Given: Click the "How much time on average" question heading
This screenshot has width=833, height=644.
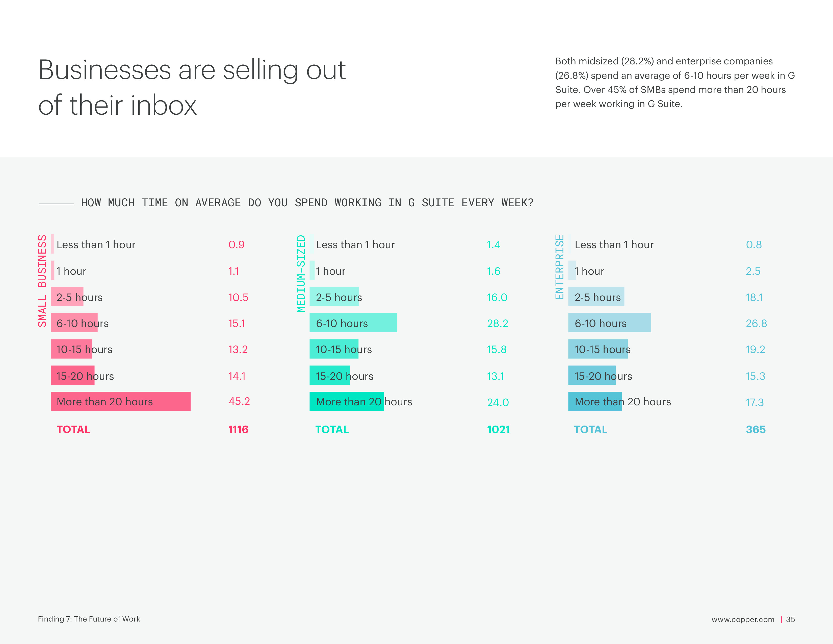Looking at the screenshot, I should click(x=307, y=203).
